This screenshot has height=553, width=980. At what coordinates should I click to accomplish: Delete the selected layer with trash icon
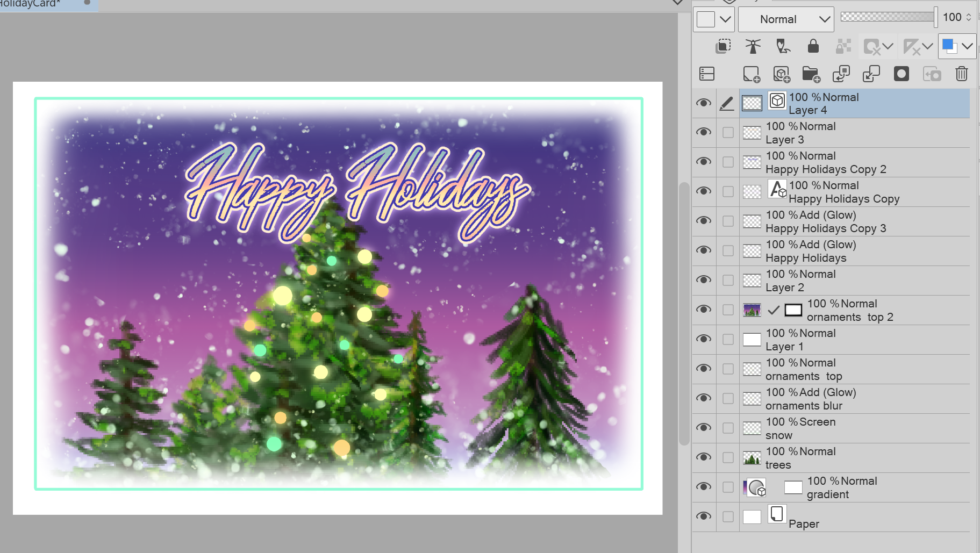click(962, 74)
